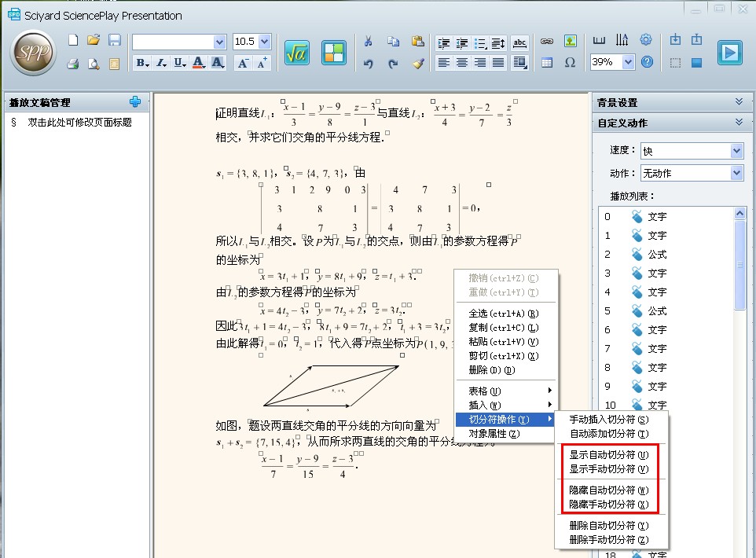This screenshot has height=558, width=756.
Task: Insert a picture using the image icon
Action: pos(571,41)
